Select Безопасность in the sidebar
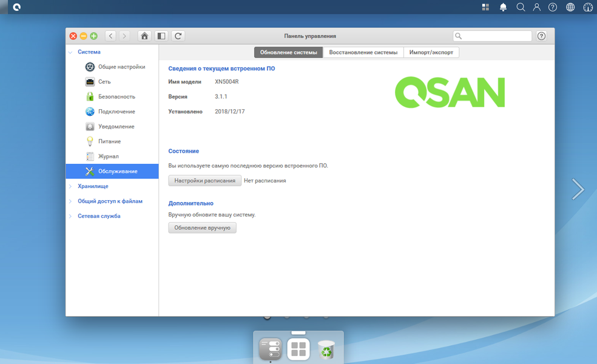The image size is (597, 364). [x=112, y=96]
